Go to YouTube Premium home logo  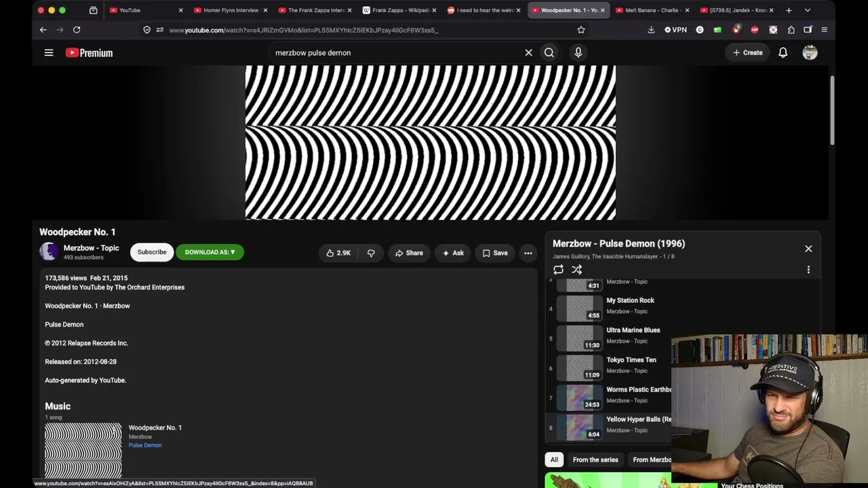(89, 53)
